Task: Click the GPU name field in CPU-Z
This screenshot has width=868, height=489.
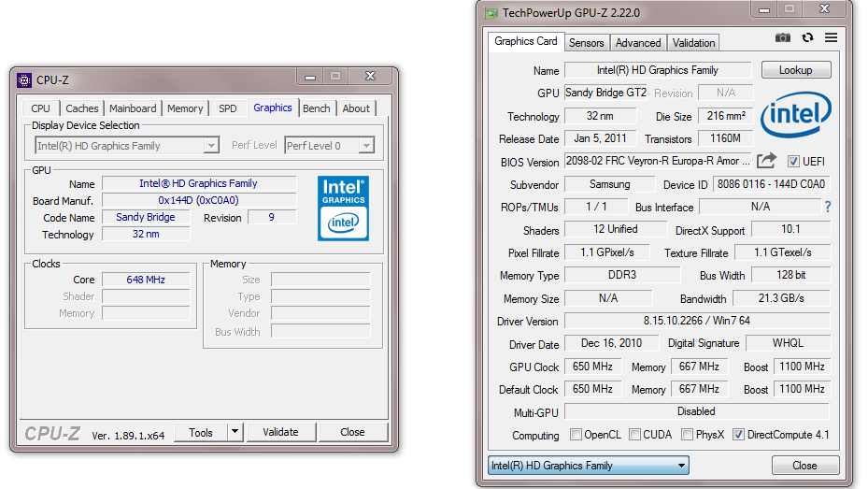Action: point(199,183)
